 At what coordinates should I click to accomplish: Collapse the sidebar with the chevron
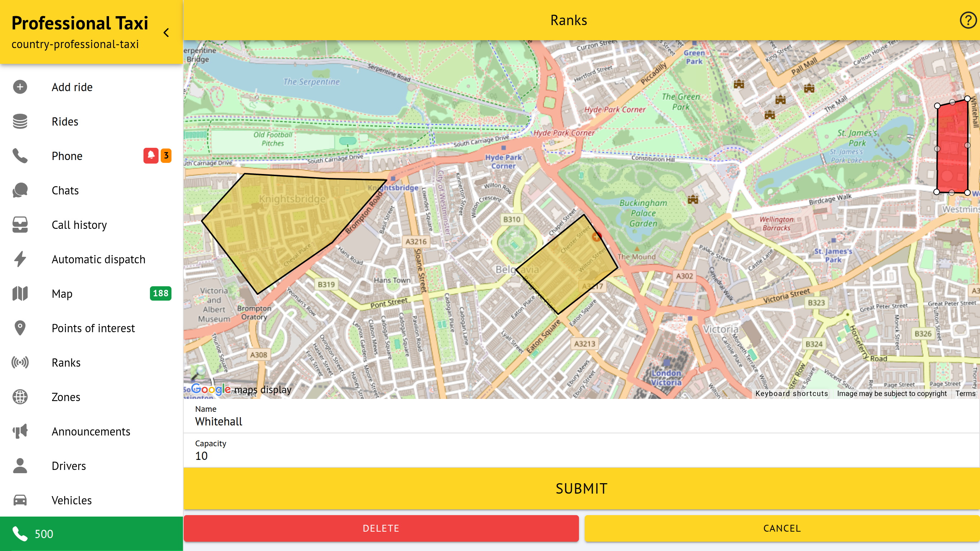coord(166,33)
